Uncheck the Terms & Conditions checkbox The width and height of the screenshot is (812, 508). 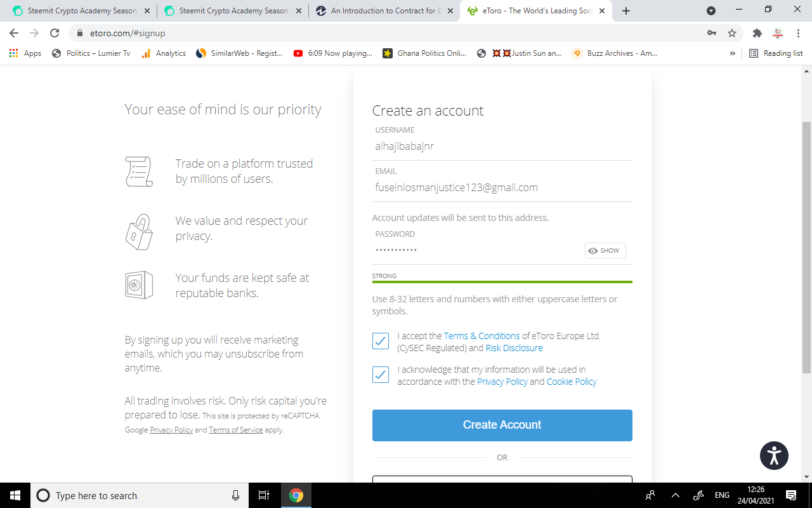(381, 341)
